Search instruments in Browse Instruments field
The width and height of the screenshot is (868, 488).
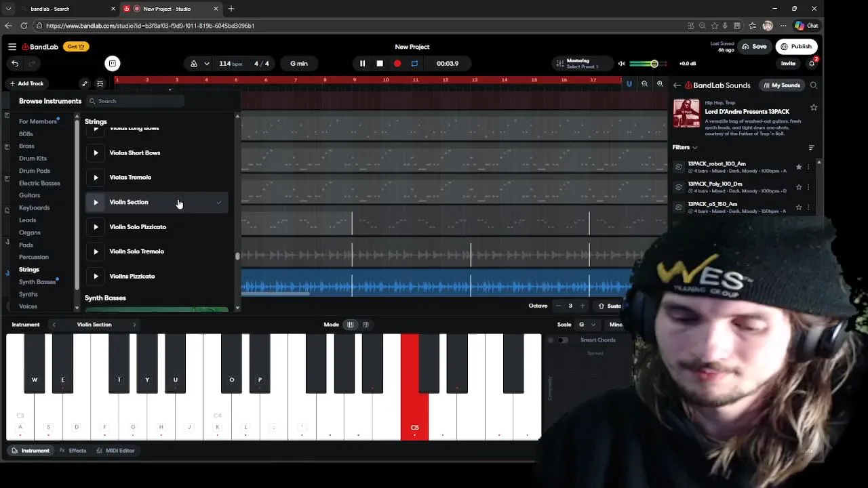[136, 101]
